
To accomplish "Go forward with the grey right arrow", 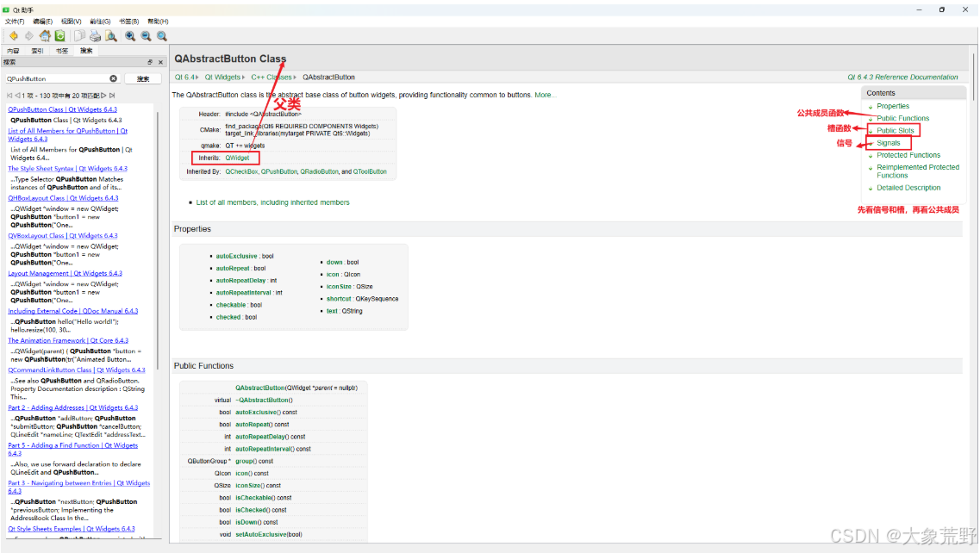I will (28, 36).
